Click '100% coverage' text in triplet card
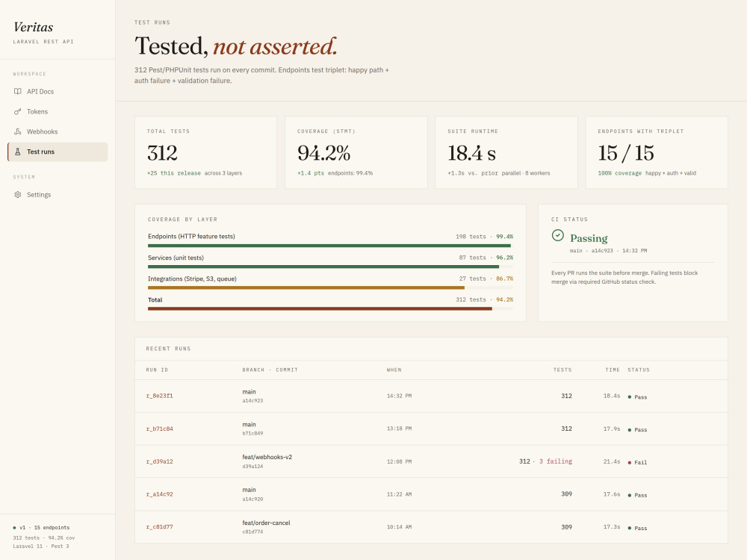This screenshot has width=747, height=560. click(620, 173)
